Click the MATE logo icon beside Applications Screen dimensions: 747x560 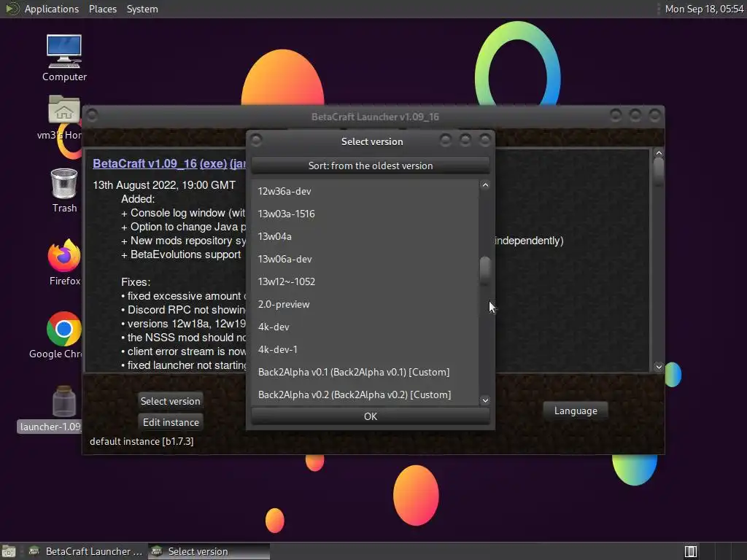(x=12, y=9)
